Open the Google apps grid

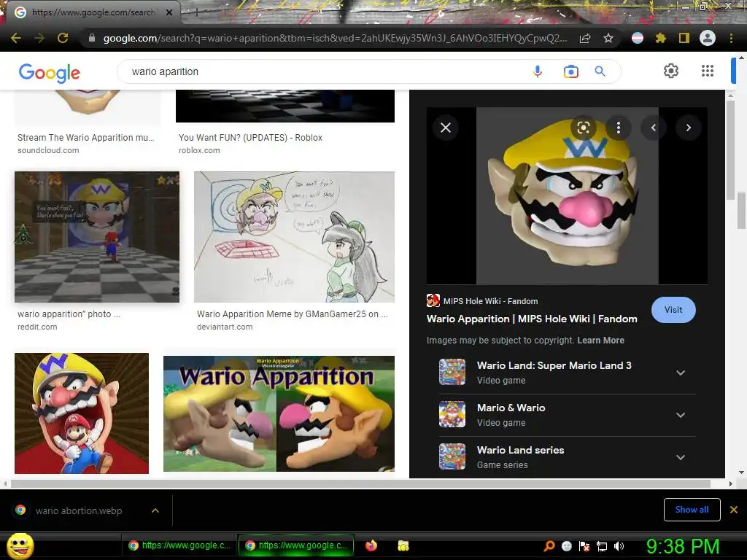pos(708,71)
